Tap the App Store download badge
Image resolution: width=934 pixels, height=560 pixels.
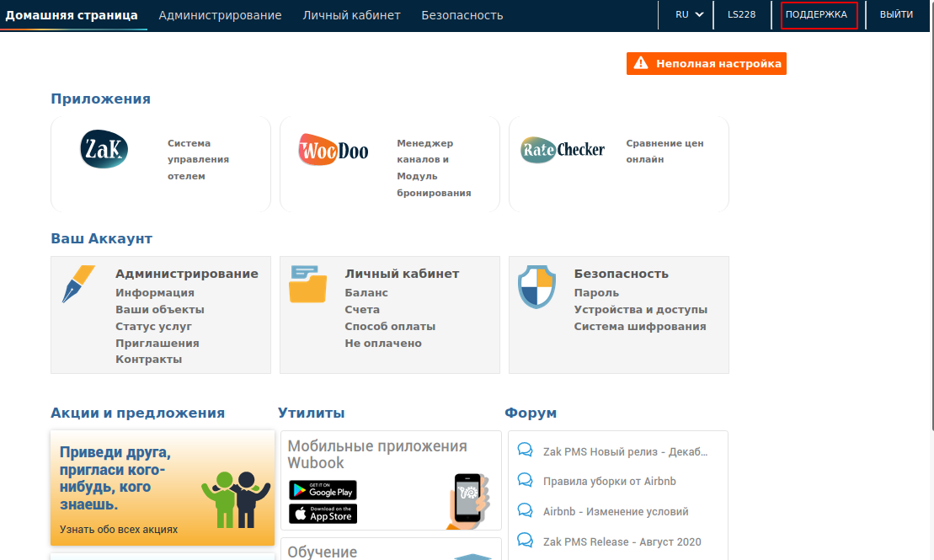point(323,514)
